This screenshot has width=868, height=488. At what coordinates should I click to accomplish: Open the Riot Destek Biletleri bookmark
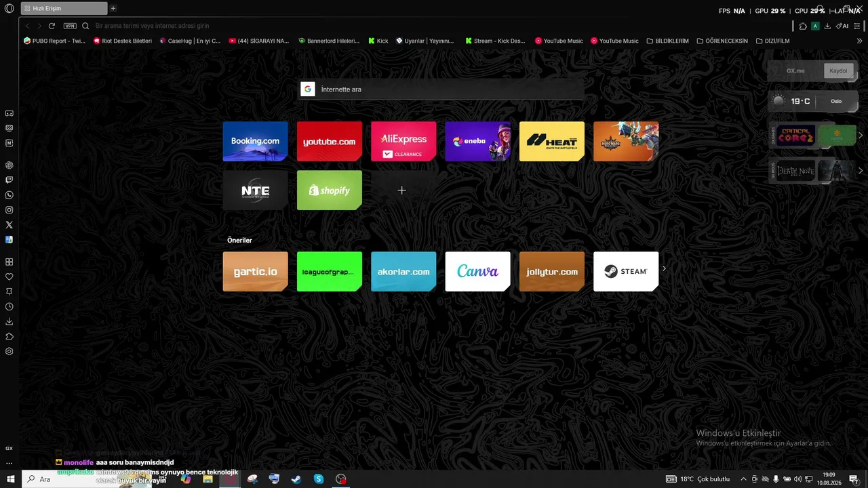point(122,41)
